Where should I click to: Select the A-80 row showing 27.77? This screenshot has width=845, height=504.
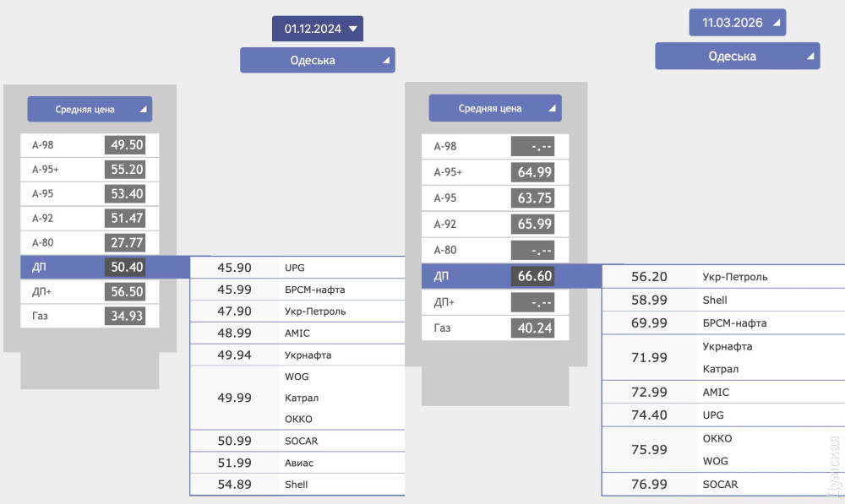[83, 243]
